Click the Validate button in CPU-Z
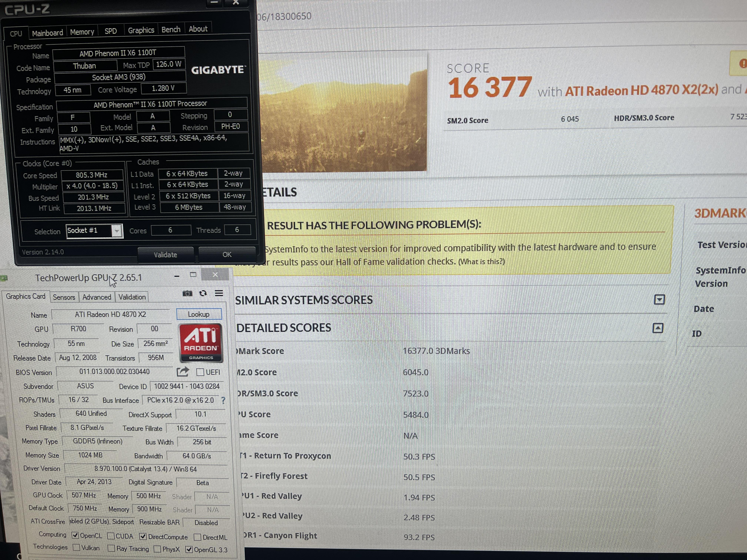Image resolution: width=747 pixels, height=560 pixels. [x=165, y=254]
